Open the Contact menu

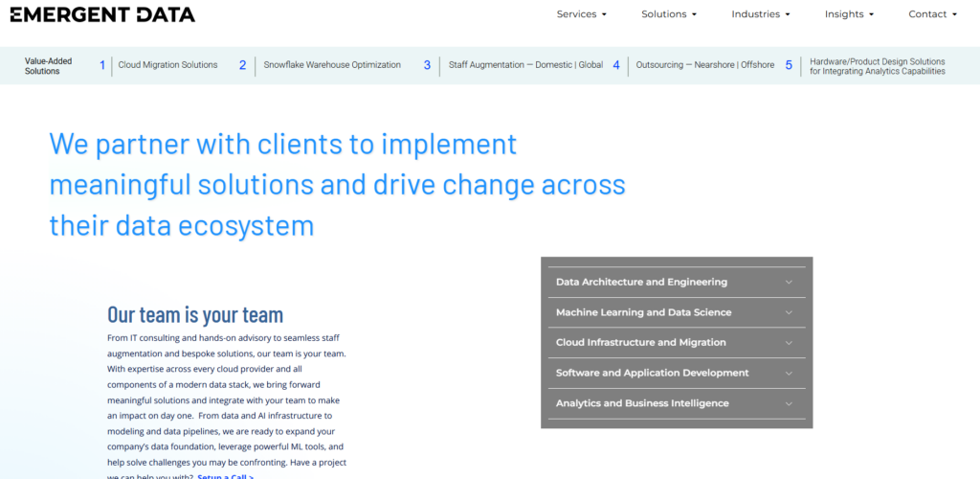pos(932,14)
